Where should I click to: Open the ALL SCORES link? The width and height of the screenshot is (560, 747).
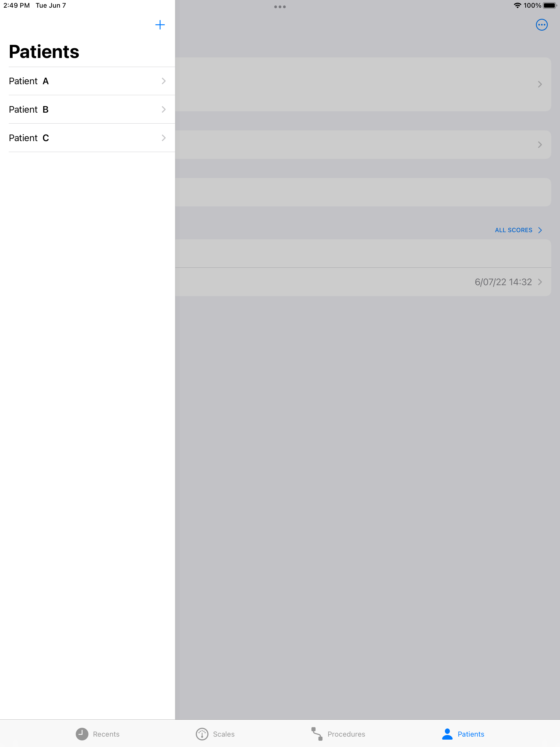[x=518, y=230]
